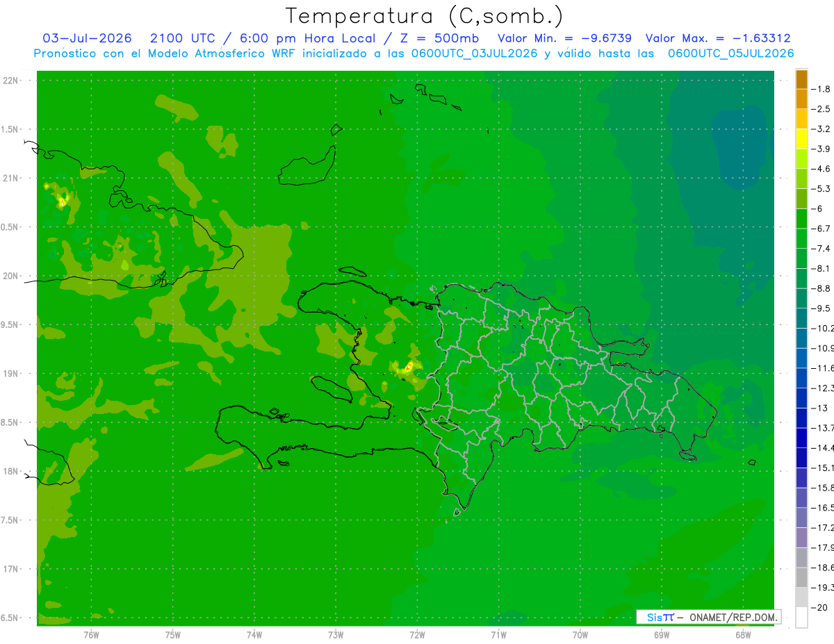
Task: Pick the teal swatch between -8.8 and -9.5
Action: pyautogui.click(x=801, y=298)
